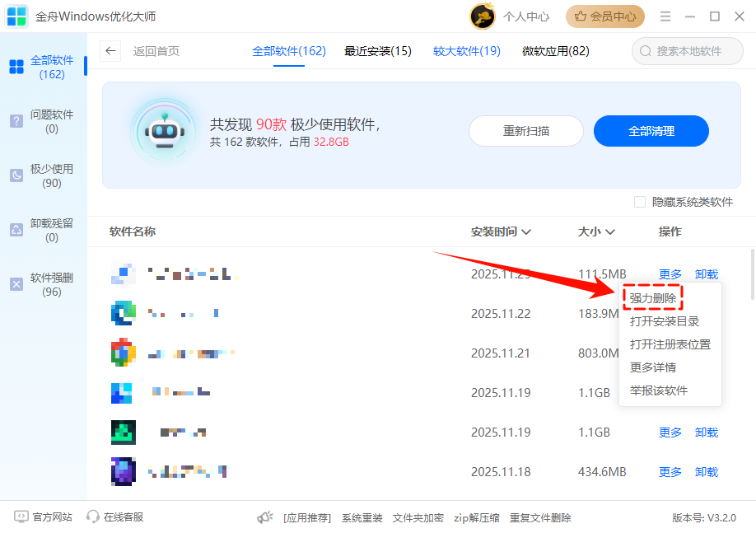Click the 应用推荐 megaphone icon
Image resolution: width=756 pixels, height=533 pixels.
[x=264, y=516]
